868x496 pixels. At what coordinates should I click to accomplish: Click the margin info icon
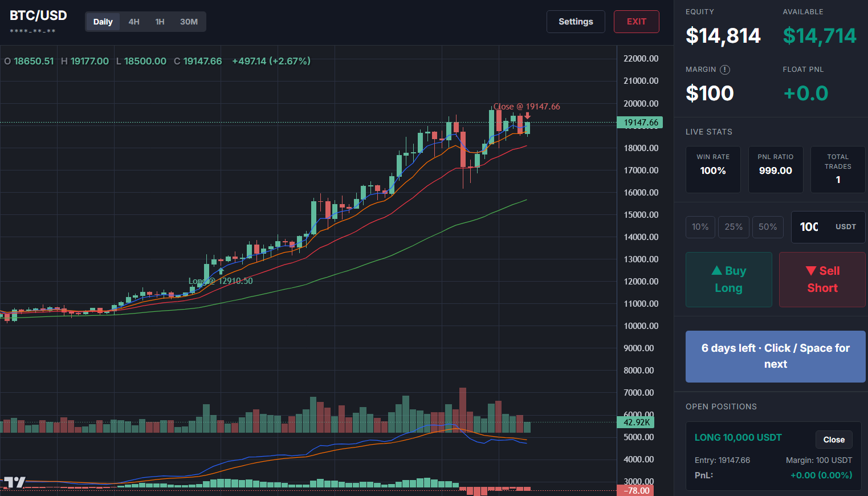[x=725, y=70]
